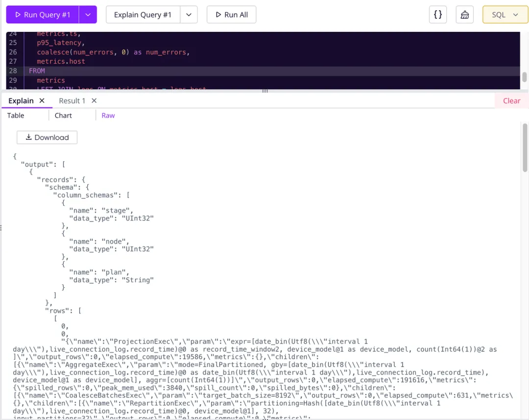Switch to the Result 1 tab
The image size is (529, 420).
pyautogui.click(x=72, y=100)
